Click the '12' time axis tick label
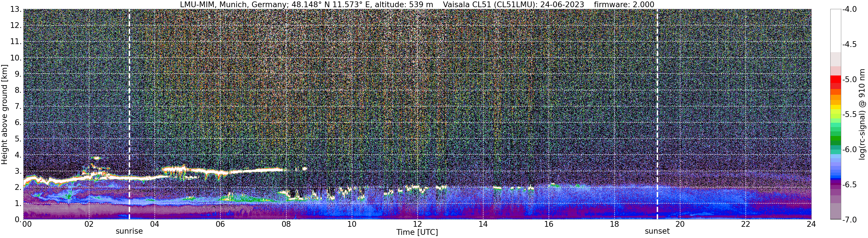The width and height of the screenshot is (868, 238). click(417, 224)
